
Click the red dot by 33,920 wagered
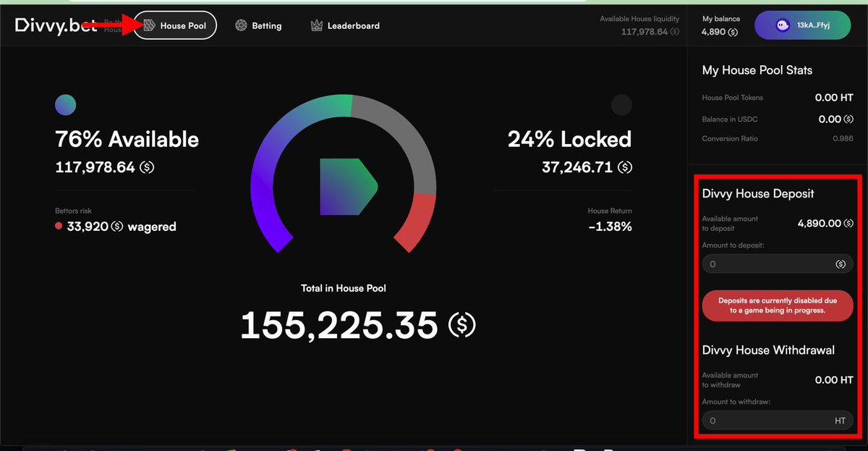click(59, 227)
